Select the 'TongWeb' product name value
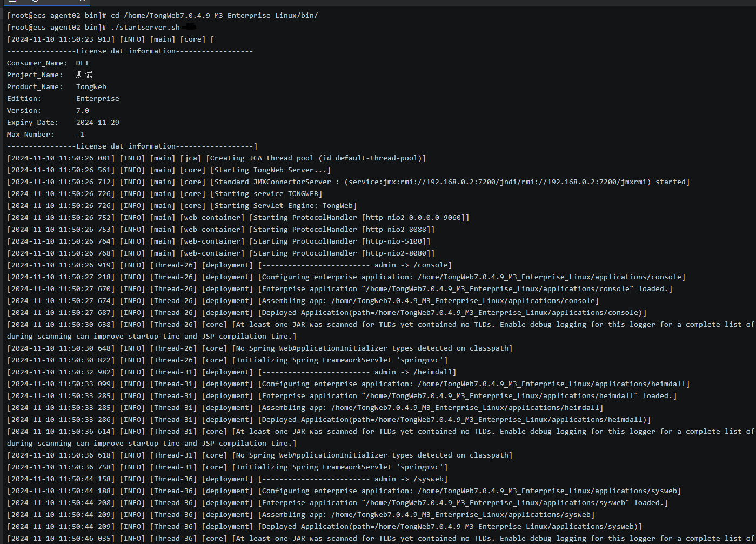The height and width of the screenshot is (544, 756). pos(91,86)
